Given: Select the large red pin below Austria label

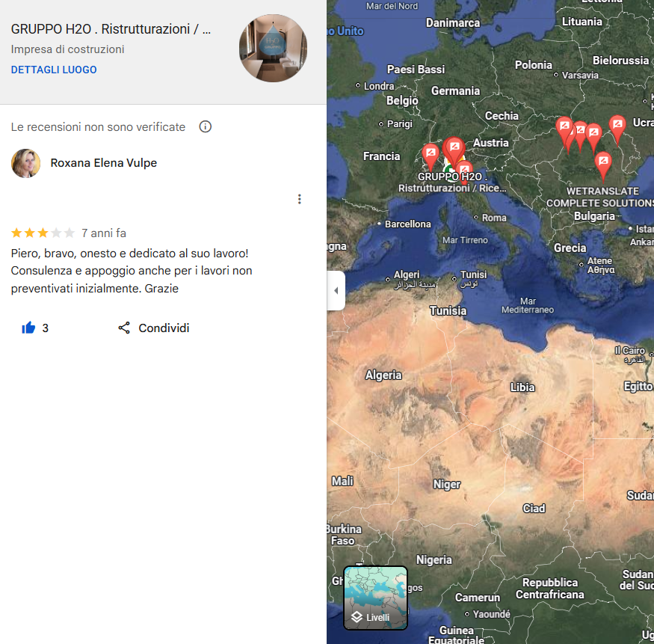Looking at the screenshot, I should tap(454, 150).
